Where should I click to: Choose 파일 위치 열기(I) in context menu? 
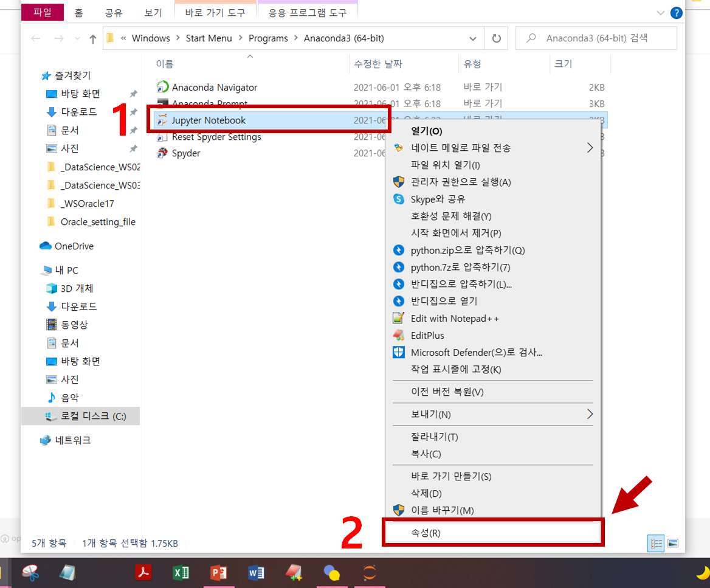(x=493, y=165)
